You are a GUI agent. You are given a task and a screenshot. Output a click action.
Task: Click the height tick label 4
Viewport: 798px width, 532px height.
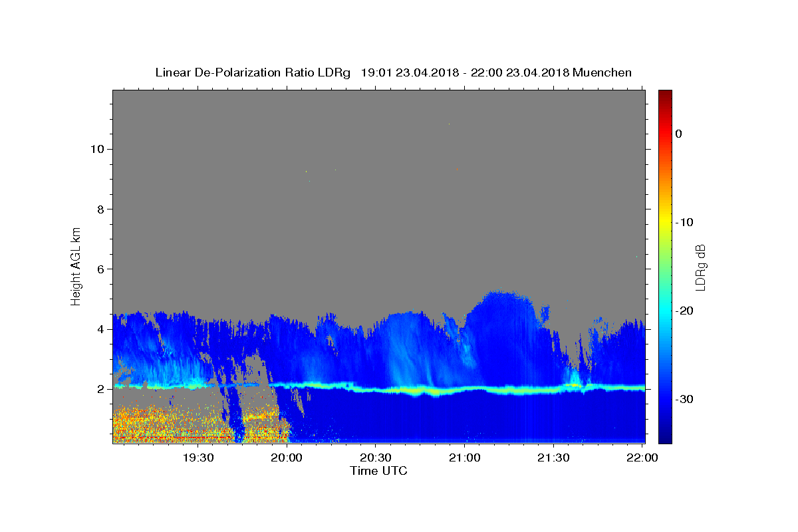pos(101,329)
